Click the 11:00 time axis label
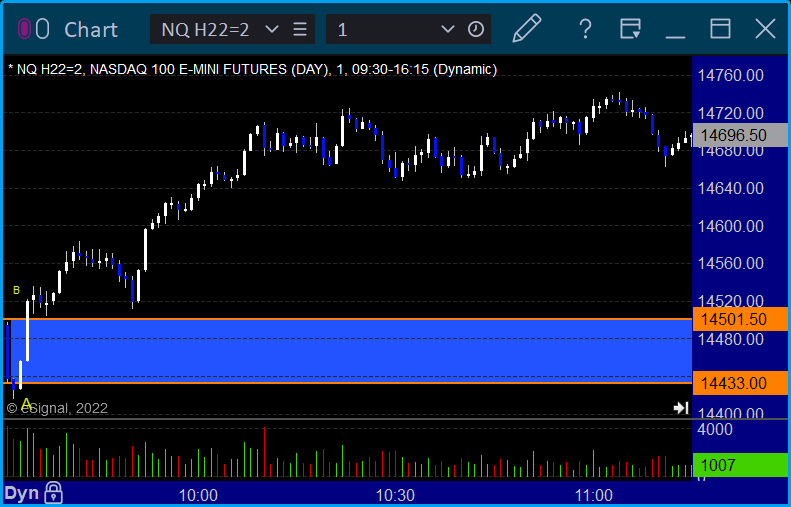Viewport: 791px width, 507px height. coord(593,495)
